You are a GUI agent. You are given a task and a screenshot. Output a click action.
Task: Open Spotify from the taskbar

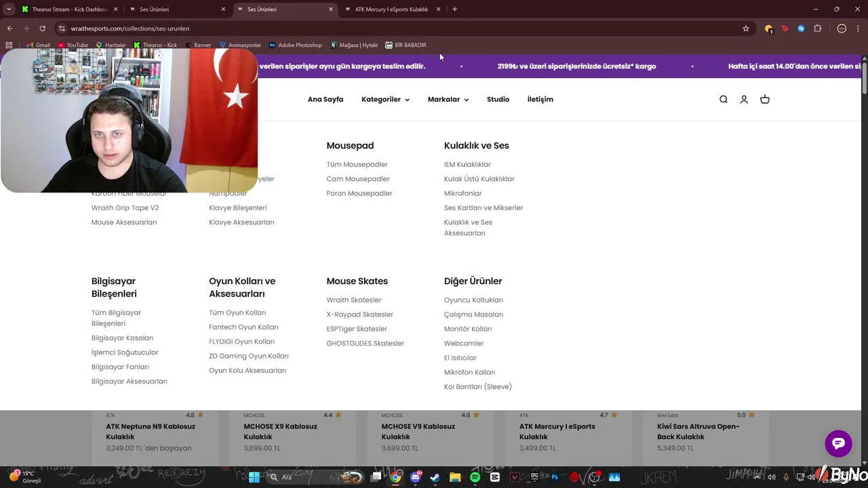point(475,477)
